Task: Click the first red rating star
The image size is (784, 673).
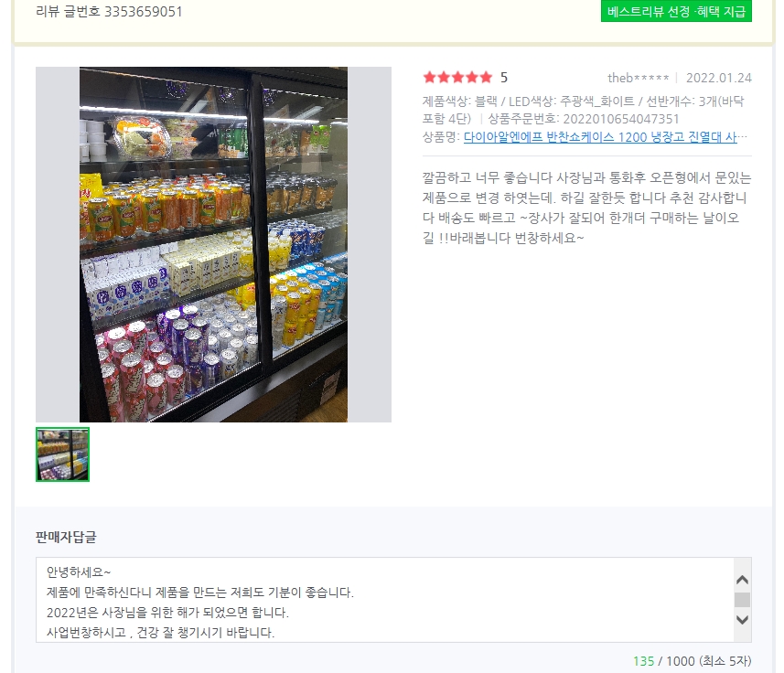Action: coord(429,78)
